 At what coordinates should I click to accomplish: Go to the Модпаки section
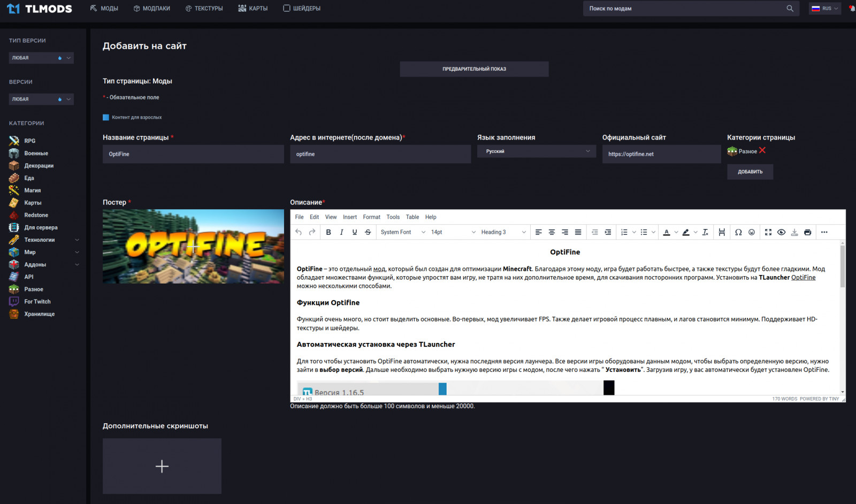coord(152,9)
